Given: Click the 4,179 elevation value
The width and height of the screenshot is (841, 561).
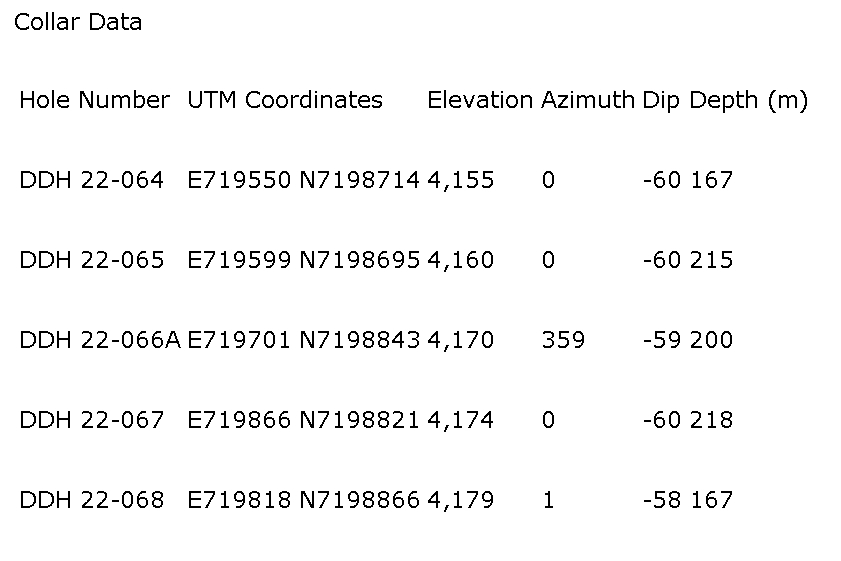Looking at the screenshot, I should pyautogui.click(x=461, y=500).
